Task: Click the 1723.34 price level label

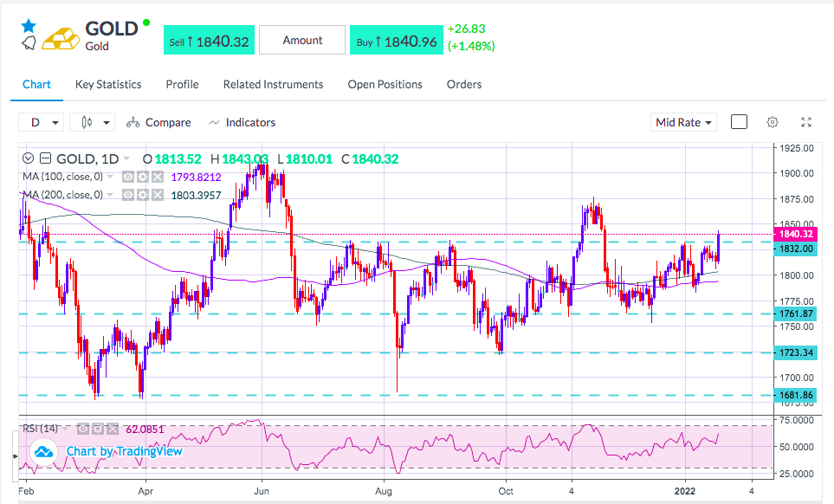Action: pyautogui.click(x=796, y=352)
